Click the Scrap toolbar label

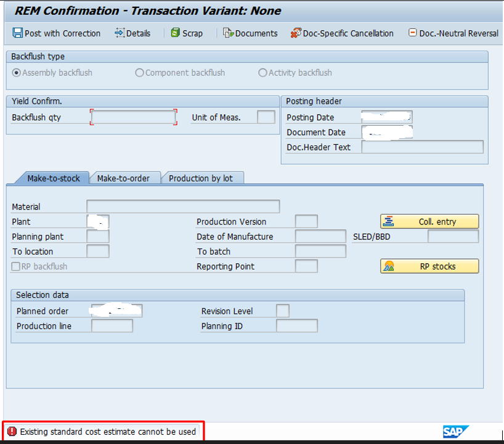pyautogui.click(x=192, y=33)
